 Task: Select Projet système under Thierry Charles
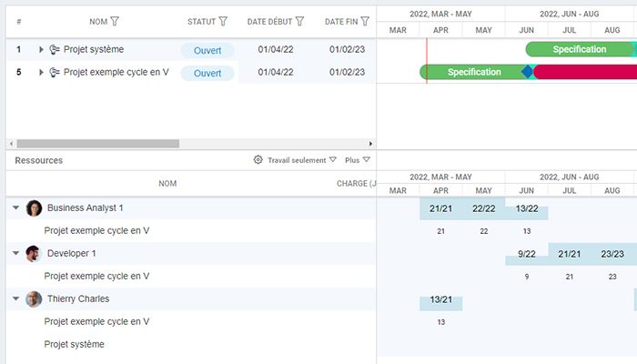click(x=74, y=344)
